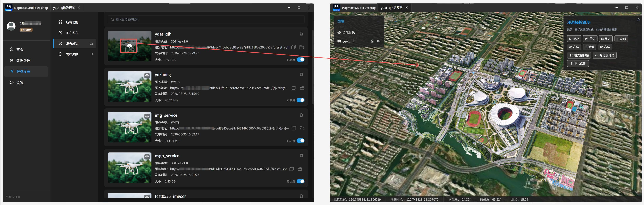Close the yqat_qlh的预览 tab in left window
This screenshot has width=644, height=205.
click(79, 8)
